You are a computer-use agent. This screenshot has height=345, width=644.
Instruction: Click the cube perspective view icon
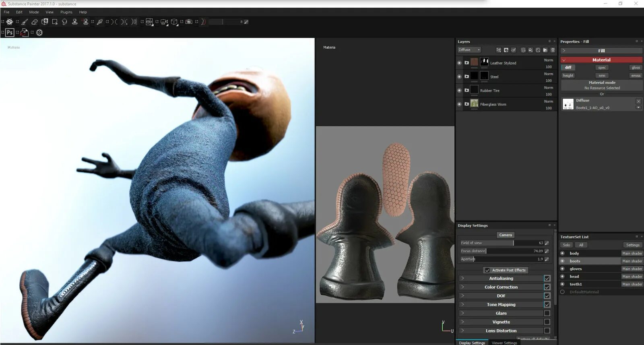coord(174,22)
